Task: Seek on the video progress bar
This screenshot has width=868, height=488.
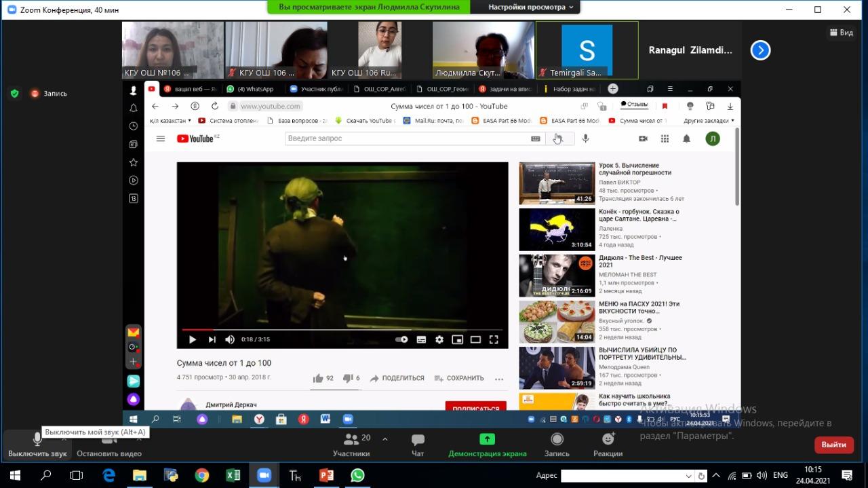Action: coord(342,330)
